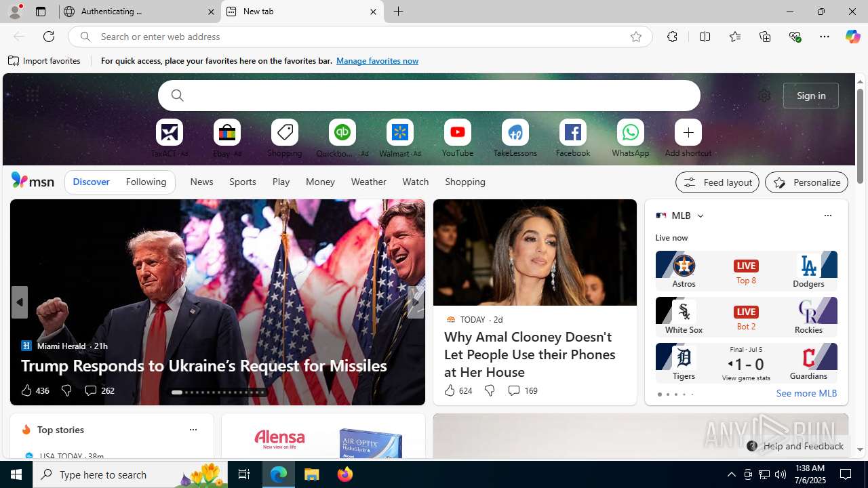The height and width of the screenshot is (488, 868).
Task: Open the Watch menu item
Action: (x=415, y=182)
